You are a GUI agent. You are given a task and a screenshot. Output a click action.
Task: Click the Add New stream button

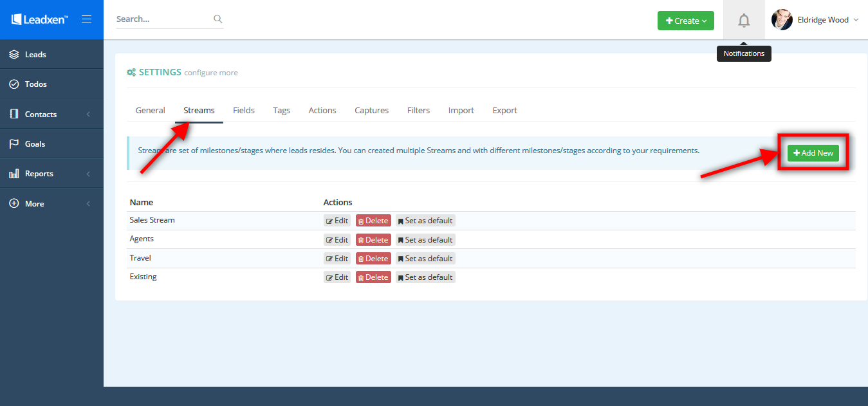813,152
